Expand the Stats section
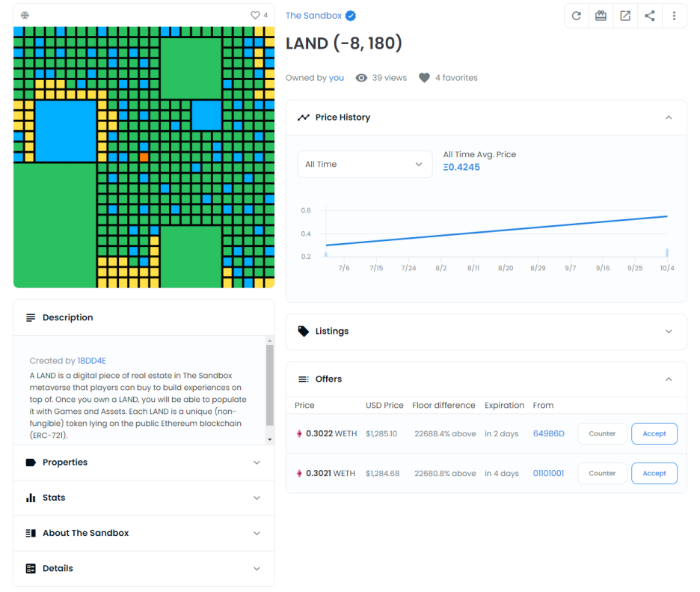700x592 pixels. pyautogui.click(x=257, y=498)
